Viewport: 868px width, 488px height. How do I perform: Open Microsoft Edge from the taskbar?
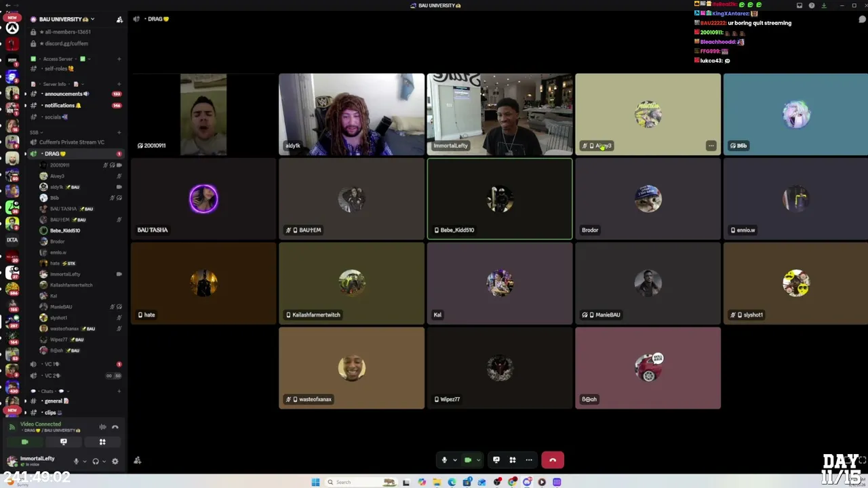coord(452,482)
